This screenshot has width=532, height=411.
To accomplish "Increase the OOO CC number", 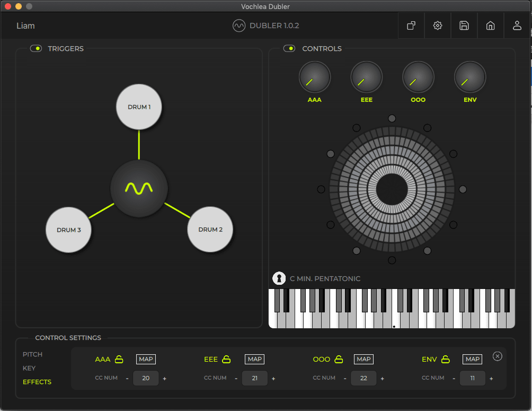I will point(383,379).
